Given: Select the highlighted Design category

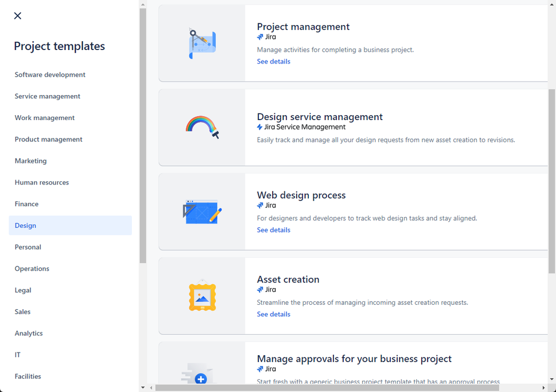Looking at the screenshot, I should [70, 226].
